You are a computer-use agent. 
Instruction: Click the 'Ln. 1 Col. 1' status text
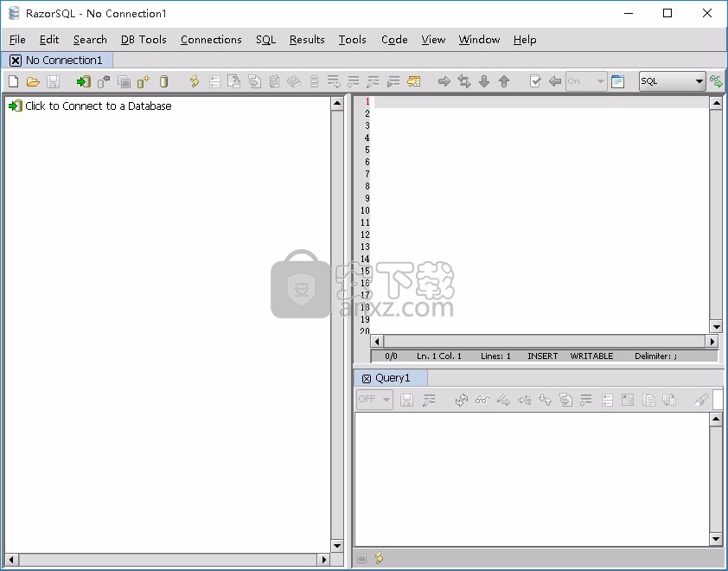click(438, 356)
